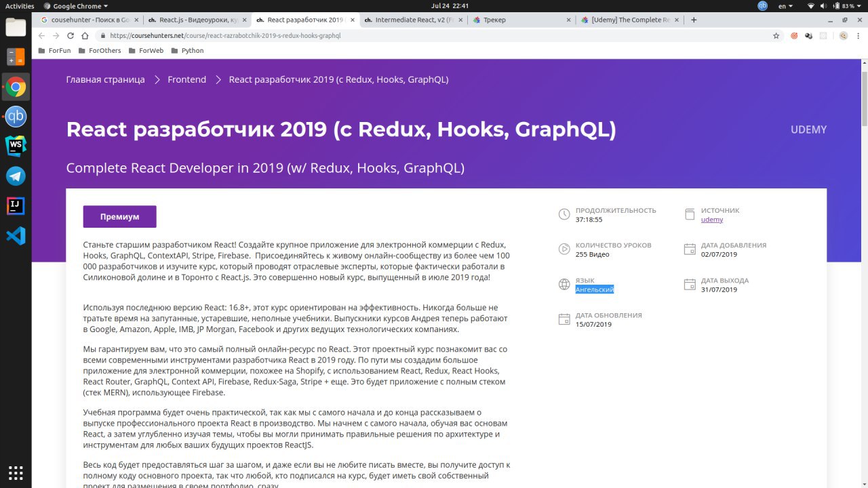This screenshot has width=868, height=488.
Task: Click the red extension icon in toolbar
Action: pos(794,36)
